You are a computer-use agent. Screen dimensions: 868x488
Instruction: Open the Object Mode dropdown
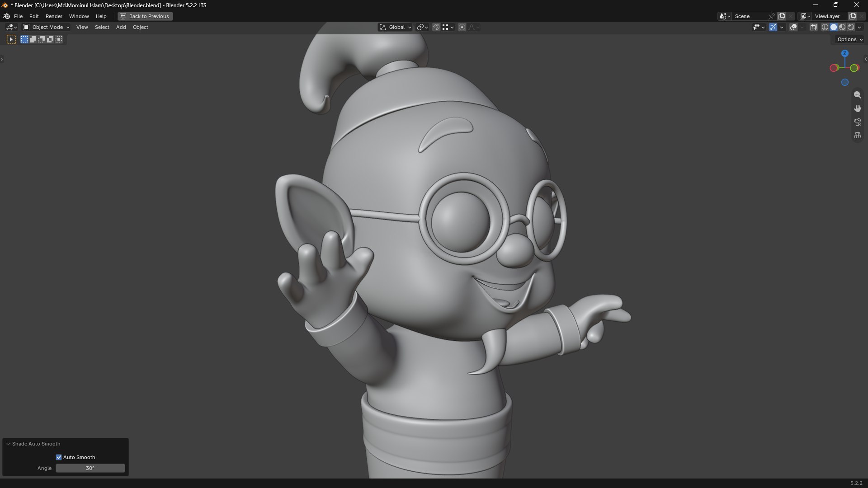(46, 28)
